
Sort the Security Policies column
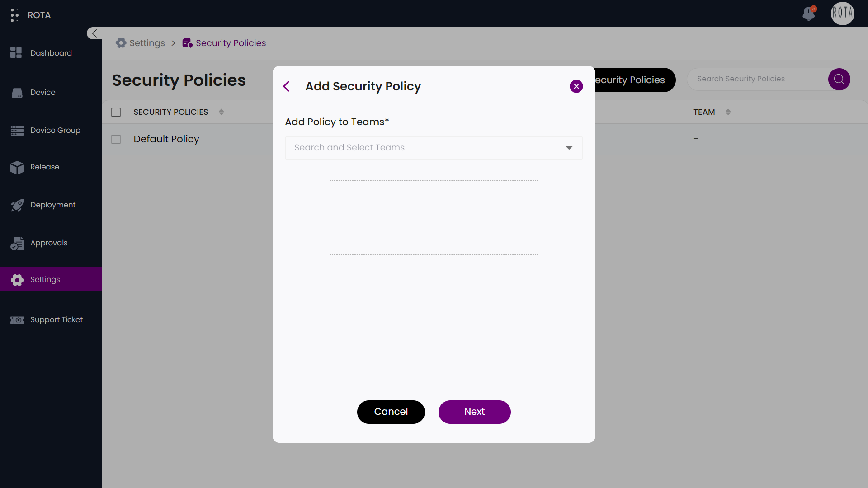(x=221, y=112)
